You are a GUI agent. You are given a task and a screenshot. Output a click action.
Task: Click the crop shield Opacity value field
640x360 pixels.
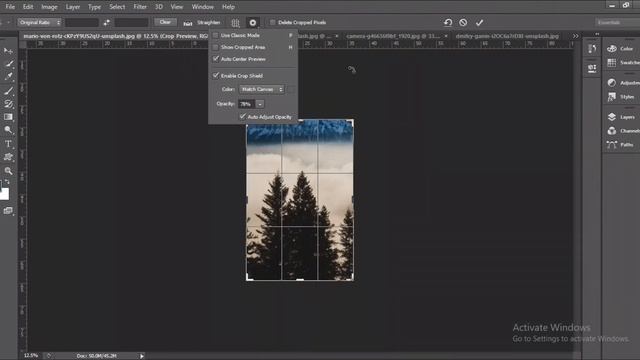pyautogui.click(x=247, y=104)
